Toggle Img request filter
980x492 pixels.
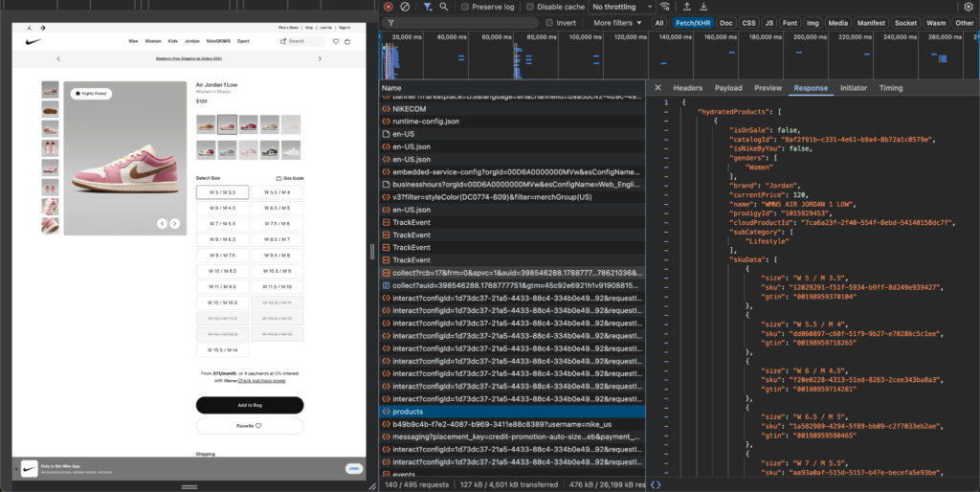pyautogui.click(x=813, y=23)
